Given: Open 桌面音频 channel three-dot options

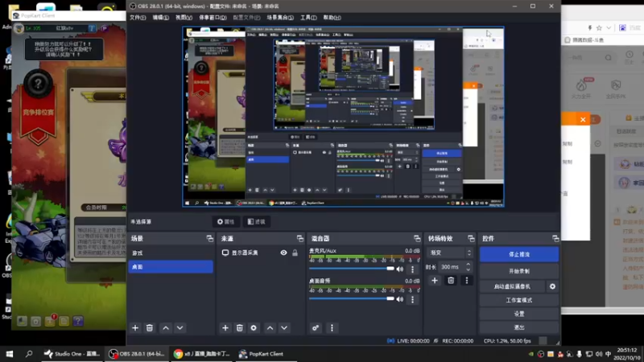Looking at the screenshot, I should pos(413,299).
